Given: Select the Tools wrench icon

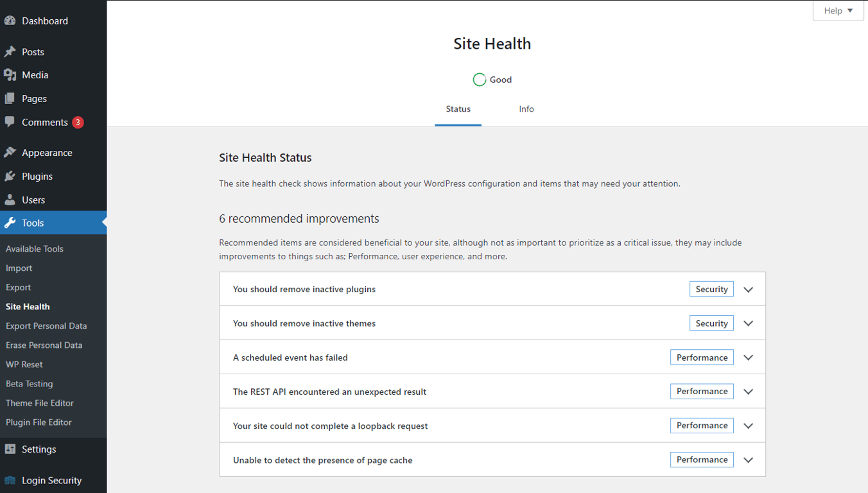Looking at the screenshot, I should point(10,223).
